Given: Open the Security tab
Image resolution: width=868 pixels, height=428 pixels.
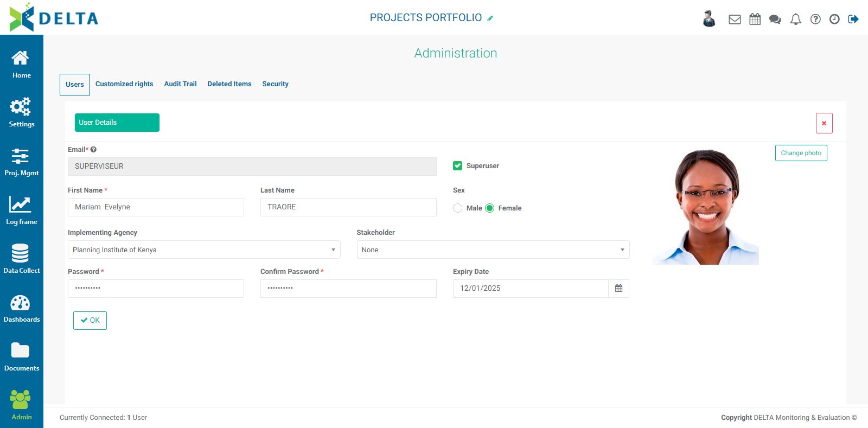Looking at the screenshot, I should (275, 84).
